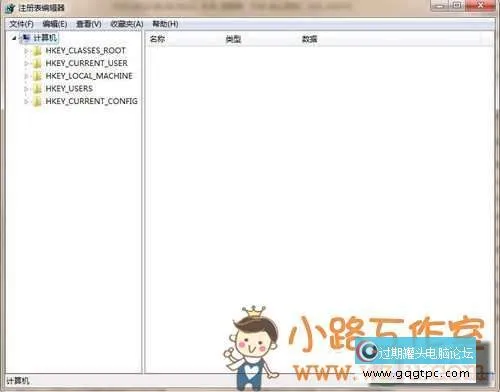Image resolution: width=500 pixels, height=392 pixels.
Task: Select HKEY_CLASSES_ROOT key label
Action: tap(85, 51)
